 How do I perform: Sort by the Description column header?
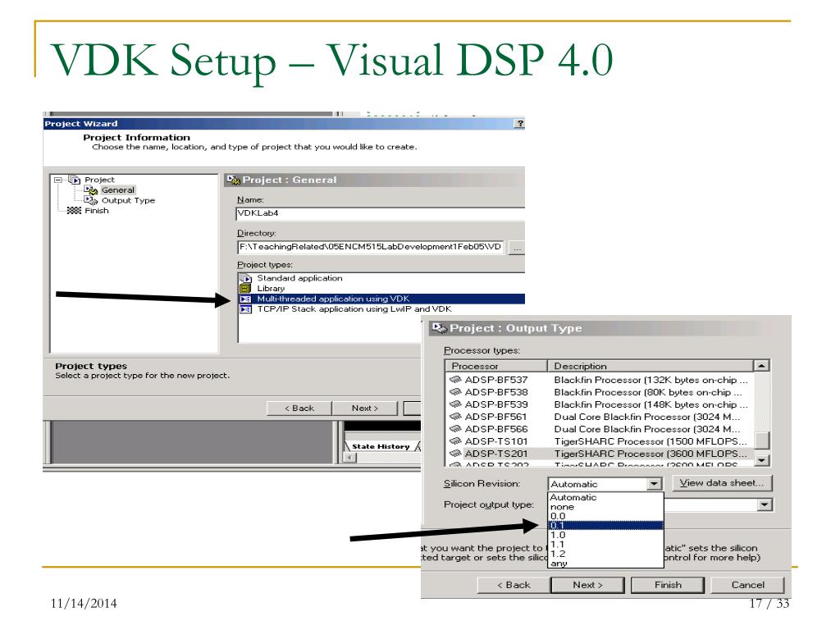point(651,366)
